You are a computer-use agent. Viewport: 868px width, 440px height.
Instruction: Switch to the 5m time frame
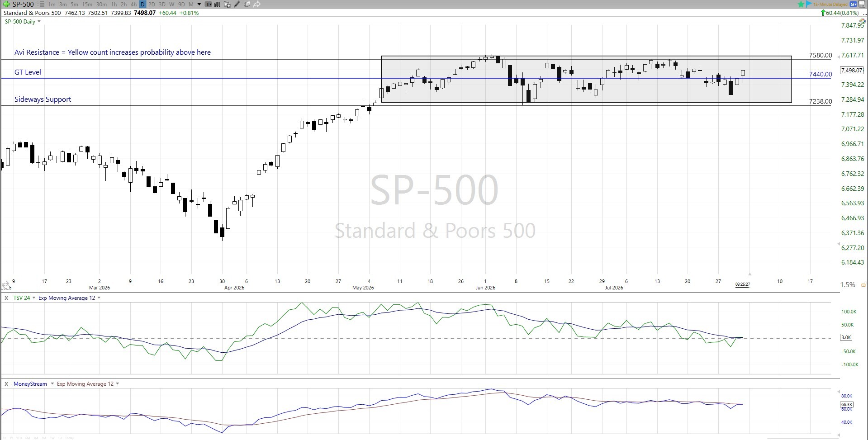pyautogui.click(x=74, y=5)
